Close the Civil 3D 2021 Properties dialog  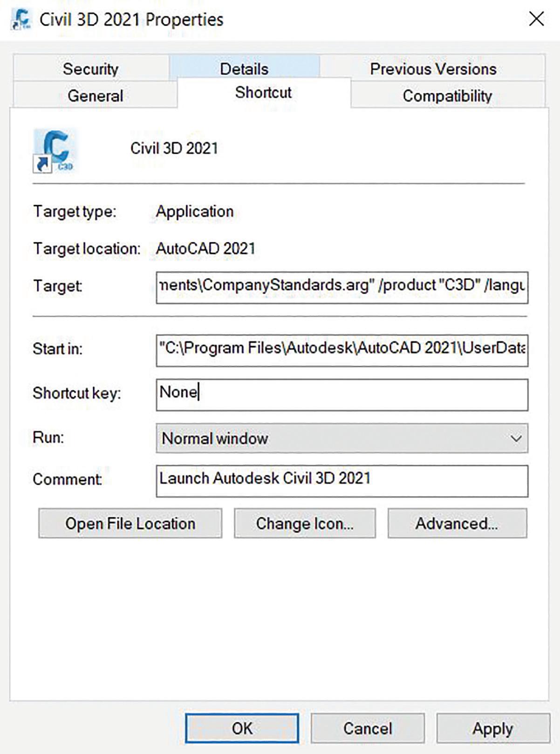pos(537,19)
